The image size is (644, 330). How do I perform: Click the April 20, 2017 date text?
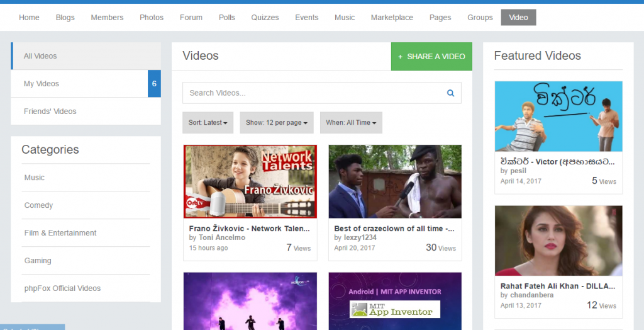355,247
